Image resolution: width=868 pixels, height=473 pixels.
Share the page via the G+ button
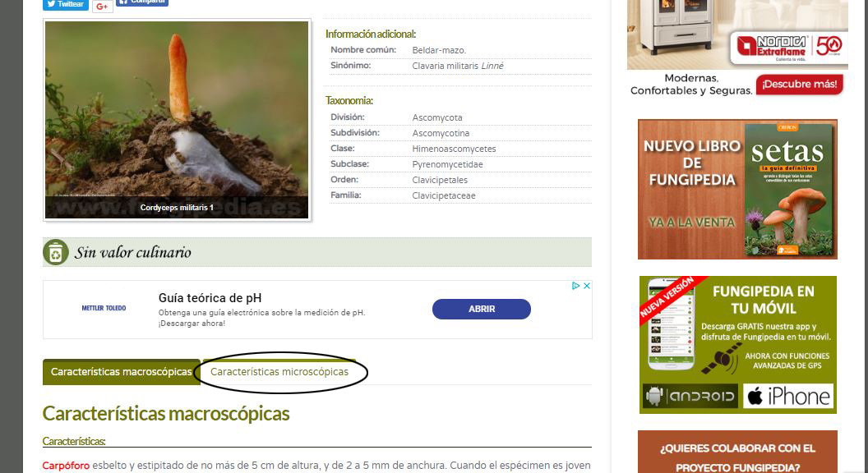click(x=102, y=6)
